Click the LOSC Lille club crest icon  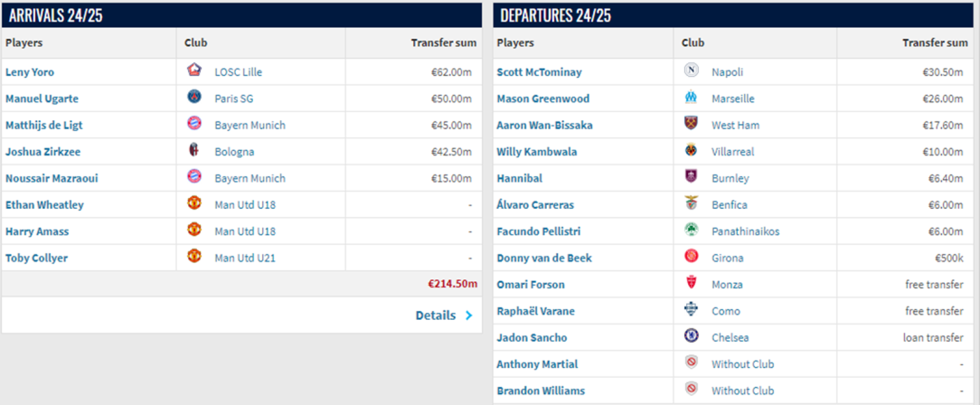(x=193, y=71)
